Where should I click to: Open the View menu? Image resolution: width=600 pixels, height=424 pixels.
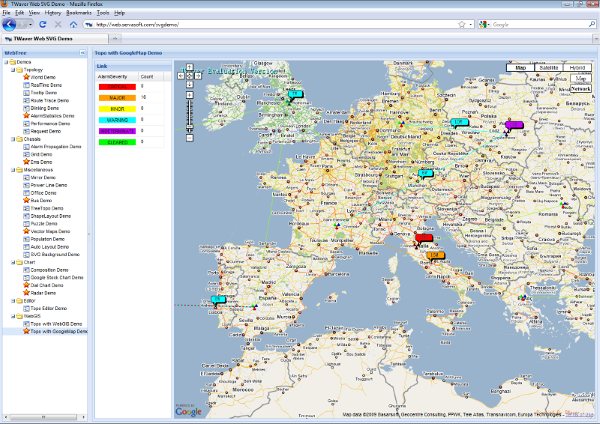[34, 13]
